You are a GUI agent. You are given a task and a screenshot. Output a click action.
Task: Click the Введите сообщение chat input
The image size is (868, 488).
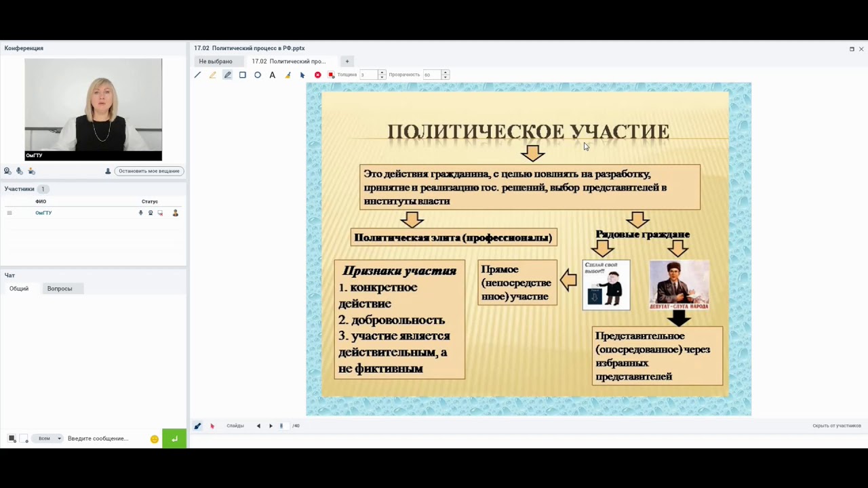pos(106,439)
